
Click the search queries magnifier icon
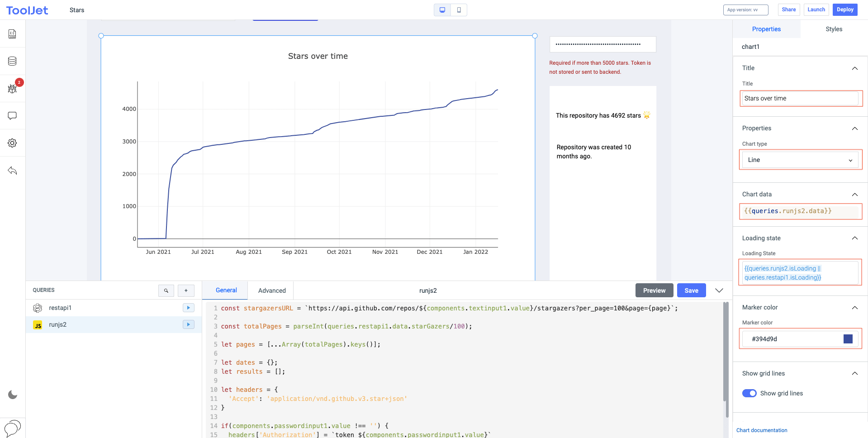click(166, 290)
